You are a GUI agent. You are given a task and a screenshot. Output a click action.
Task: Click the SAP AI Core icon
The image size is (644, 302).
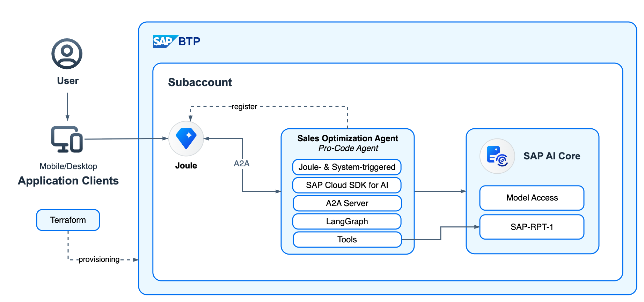pyautogui.click(x=497, y=156)
